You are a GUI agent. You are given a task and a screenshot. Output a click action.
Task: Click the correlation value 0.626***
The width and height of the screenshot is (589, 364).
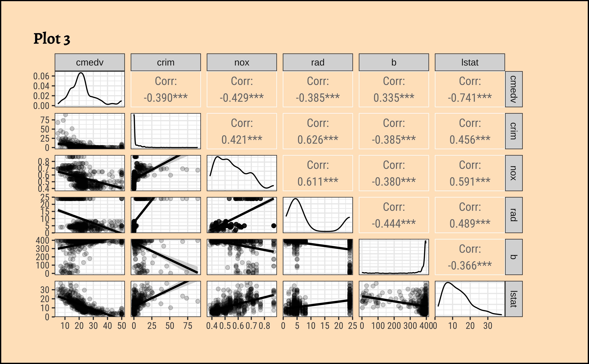point(318,140)
